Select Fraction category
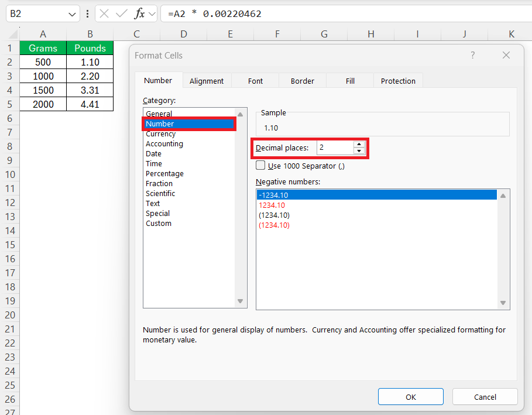Image resolution: width=532 pixels, height=415 pixels. pyautogui.click(x=189, y=184)
